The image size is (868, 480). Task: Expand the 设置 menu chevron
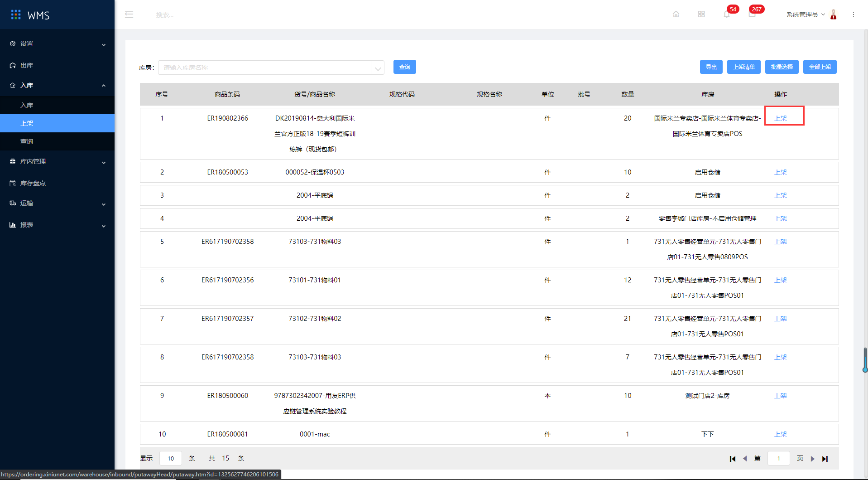click(x=104, y=44)
